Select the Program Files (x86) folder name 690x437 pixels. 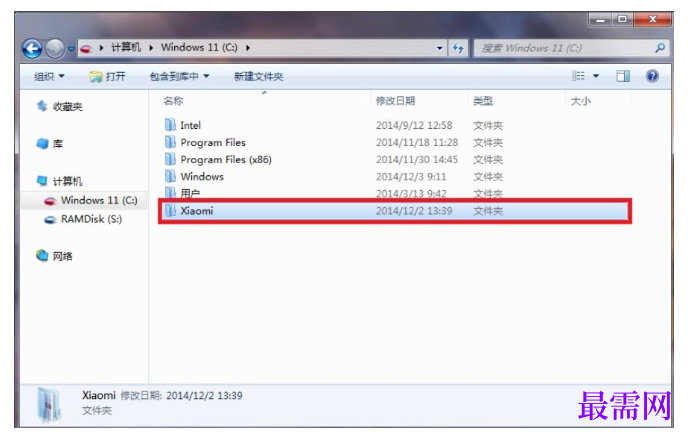pos(226,160)
